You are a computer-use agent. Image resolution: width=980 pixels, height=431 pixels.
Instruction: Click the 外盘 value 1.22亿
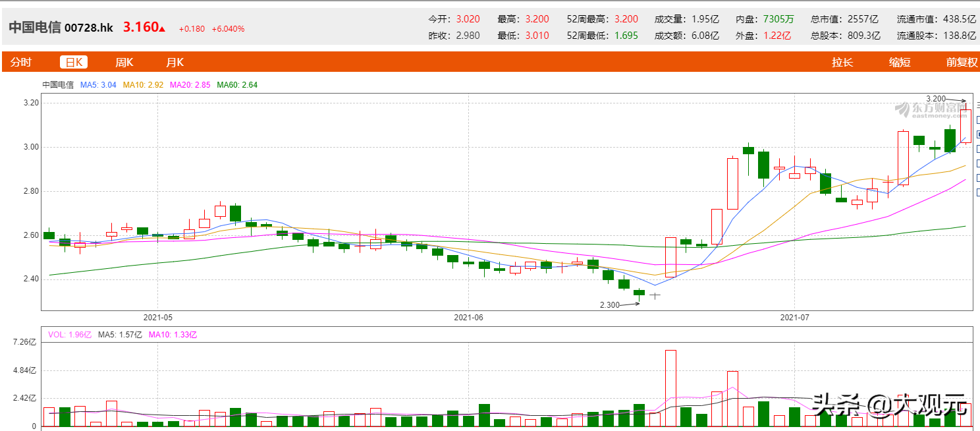(777, 36)
